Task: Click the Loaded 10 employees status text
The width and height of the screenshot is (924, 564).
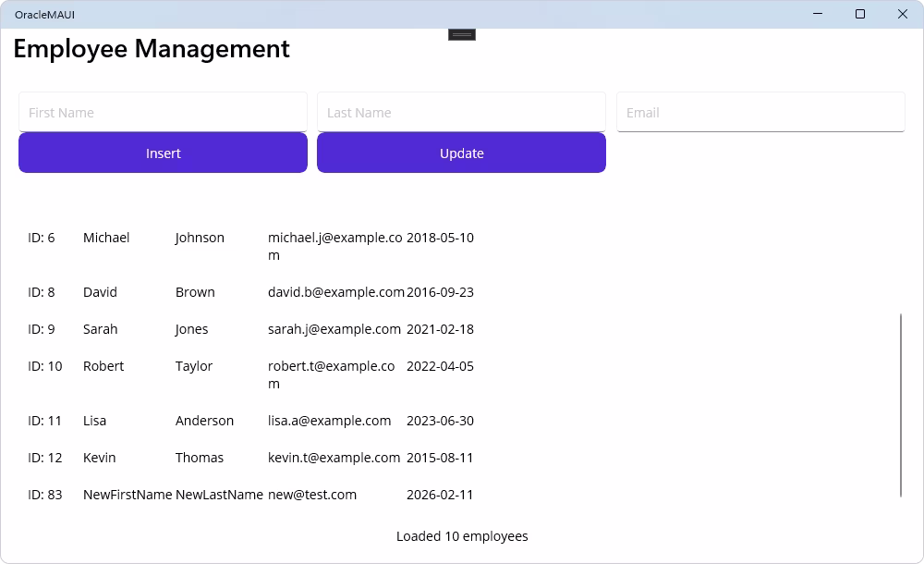Action: click(462, 536)
